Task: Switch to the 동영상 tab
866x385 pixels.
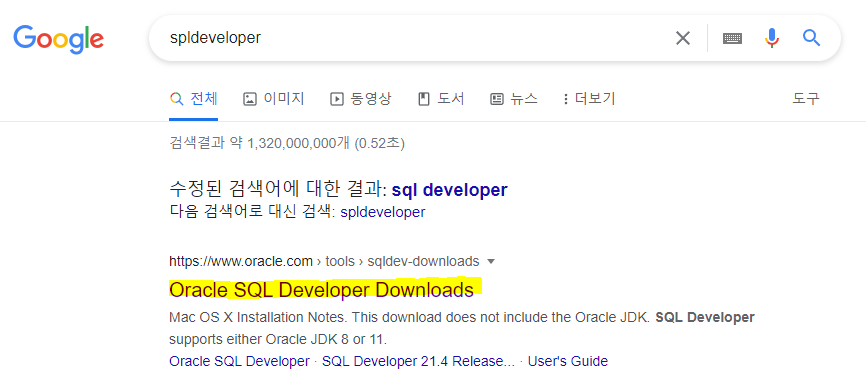Action: 361,99
